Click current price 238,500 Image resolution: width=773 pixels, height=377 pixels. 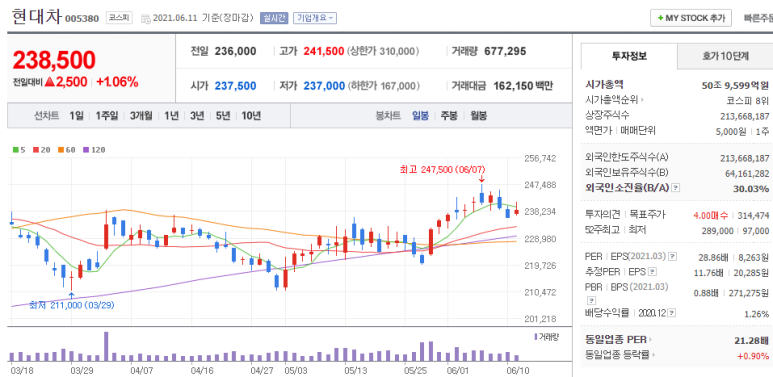click(54, 60)
